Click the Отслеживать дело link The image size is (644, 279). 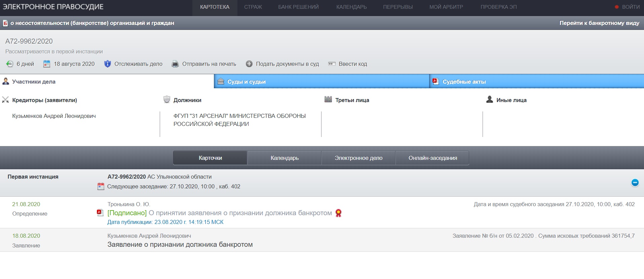[138, 64]
